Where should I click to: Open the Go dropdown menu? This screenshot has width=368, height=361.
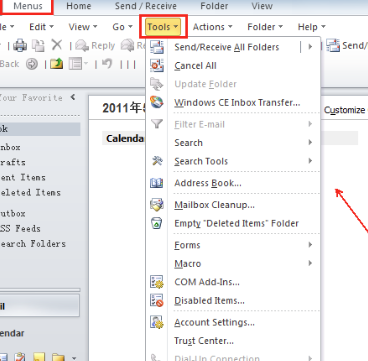(122, 27)
